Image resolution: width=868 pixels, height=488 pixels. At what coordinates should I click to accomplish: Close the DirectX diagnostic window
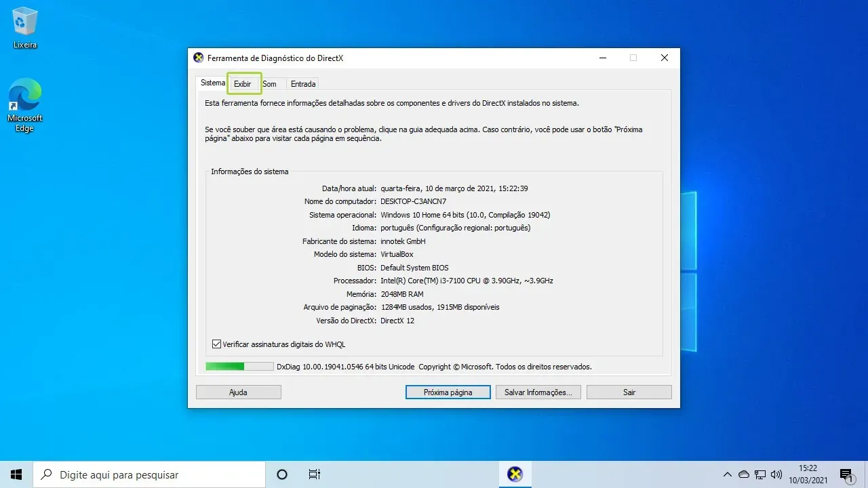pos(665,58)
